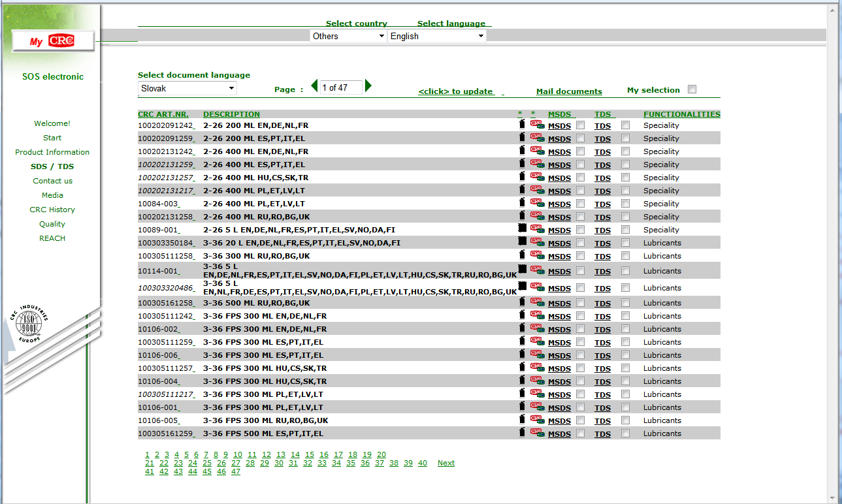Click the aerosol can icon for article 100305111257
Viewport: 842px width, 504px height.
click(x=521, y=366)
